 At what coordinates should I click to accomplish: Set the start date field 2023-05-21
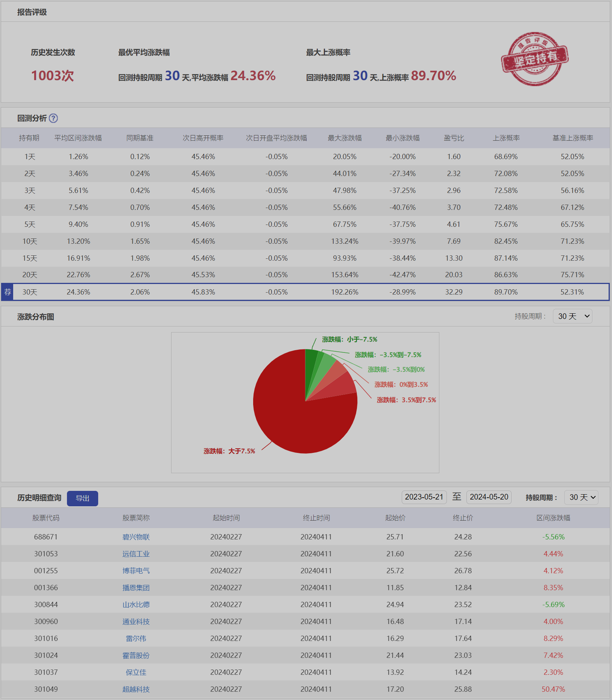(424, 497)
